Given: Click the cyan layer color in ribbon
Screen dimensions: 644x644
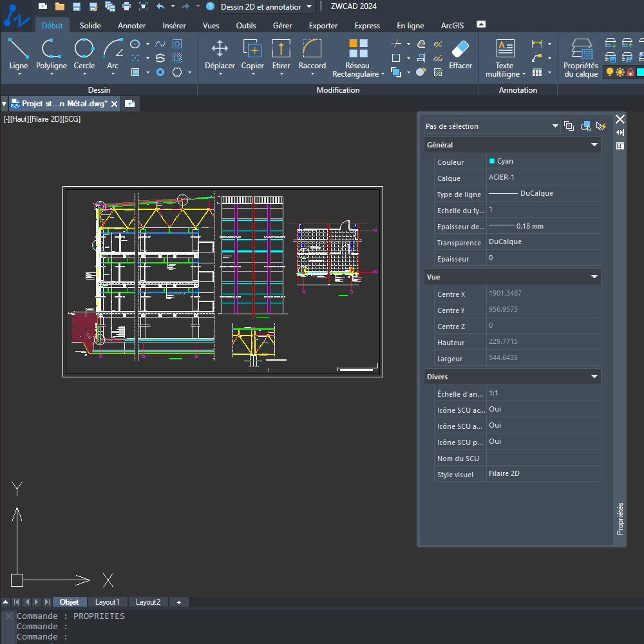Looking at the screenshot, I should pyautogui.click(x=640, y=72).
